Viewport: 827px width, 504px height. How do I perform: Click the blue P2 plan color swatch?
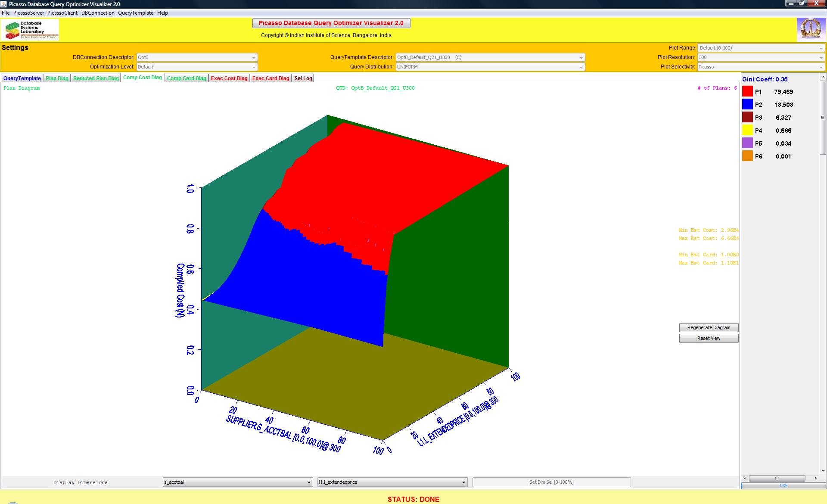[747, 104]
